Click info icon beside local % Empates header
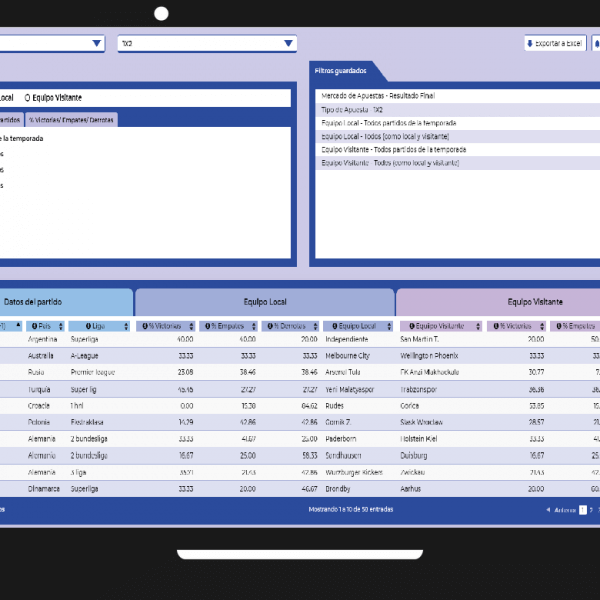This screenshot has width=600, height=600. 206,326
